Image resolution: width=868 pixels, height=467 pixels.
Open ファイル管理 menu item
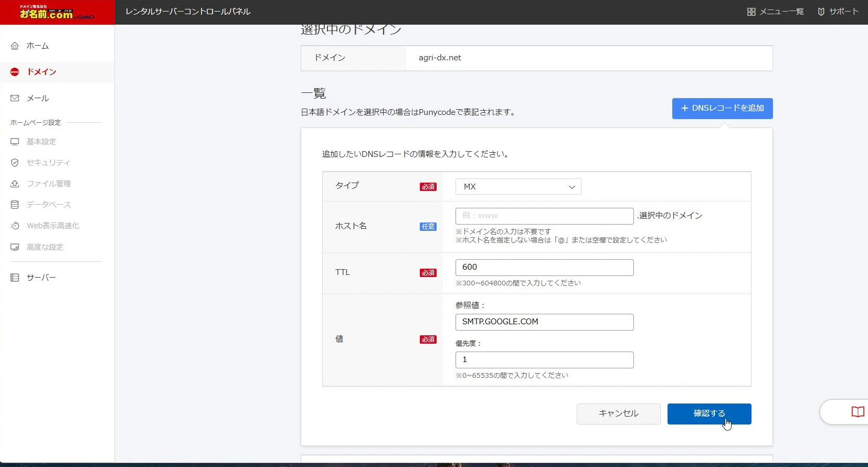tap(48, 184)
